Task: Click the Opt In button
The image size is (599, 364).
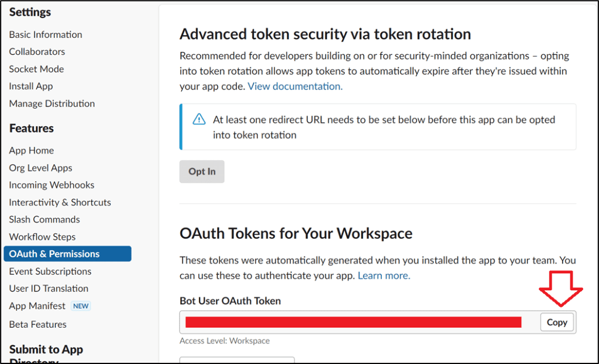Action: (202, 172)
